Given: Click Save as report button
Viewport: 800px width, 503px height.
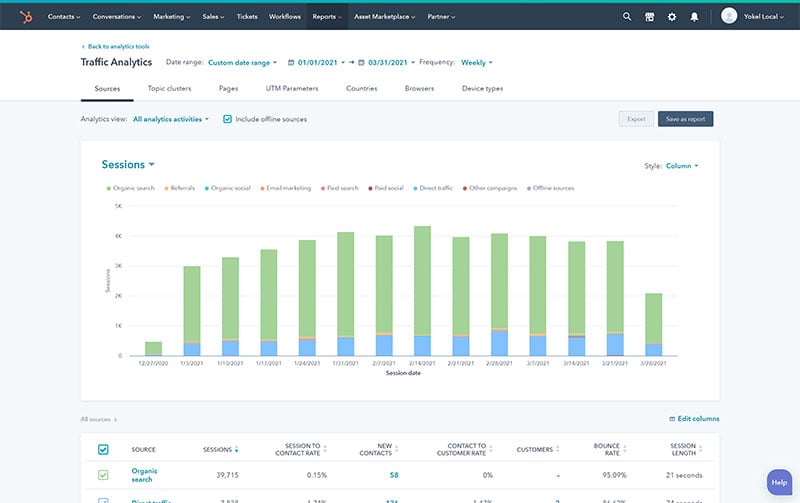Looking at the screenshot, I should (685, 119).
